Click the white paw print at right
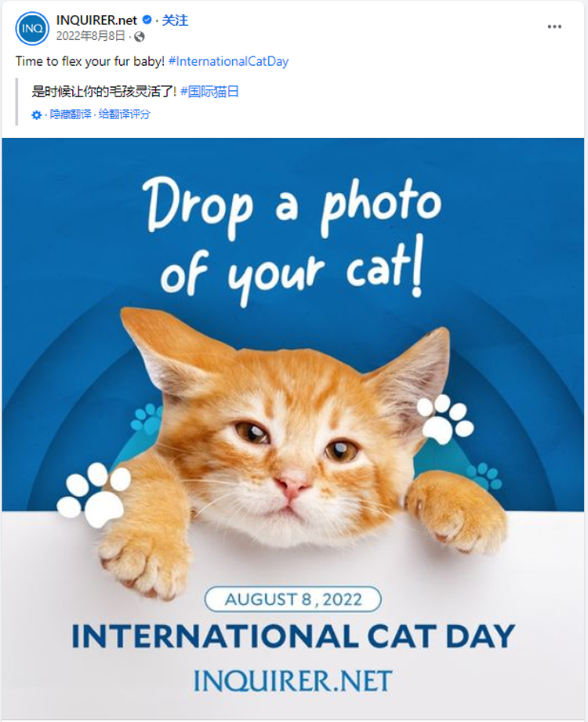 click(x=445, y=418)
